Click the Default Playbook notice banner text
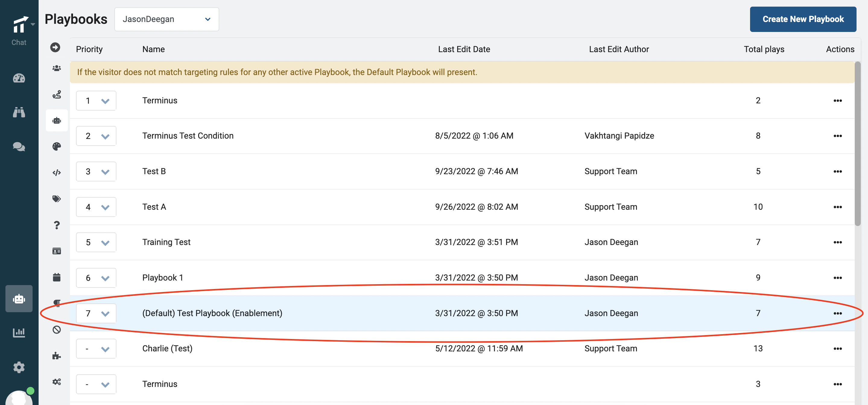The image size is (868, 405). pyautogui.click(x=277, y=72)
